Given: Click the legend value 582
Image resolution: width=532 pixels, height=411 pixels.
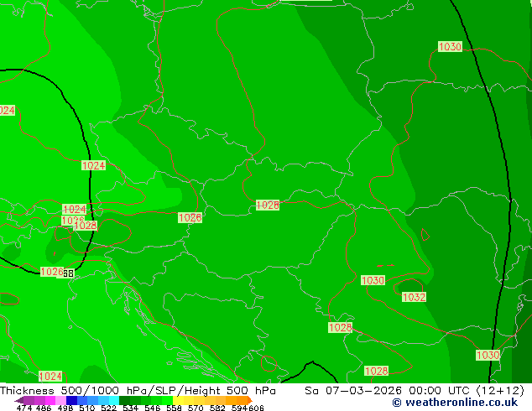Looking at the screenshot, I should (x=217, y=408).
